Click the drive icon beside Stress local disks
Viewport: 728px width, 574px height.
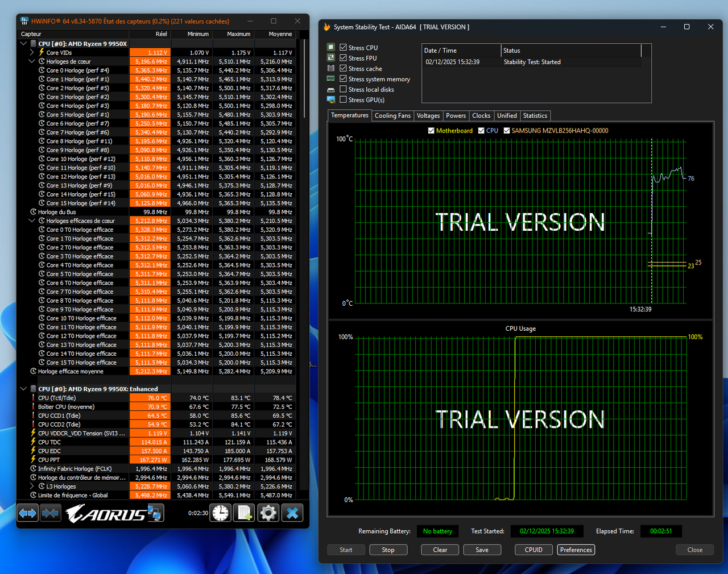coord(331,89)
